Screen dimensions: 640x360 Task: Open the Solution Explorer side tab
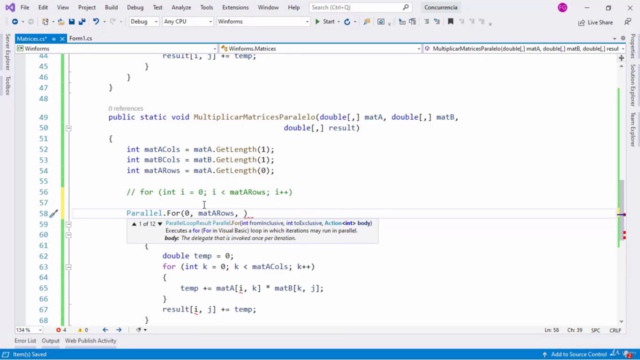(x=633, y=85)
